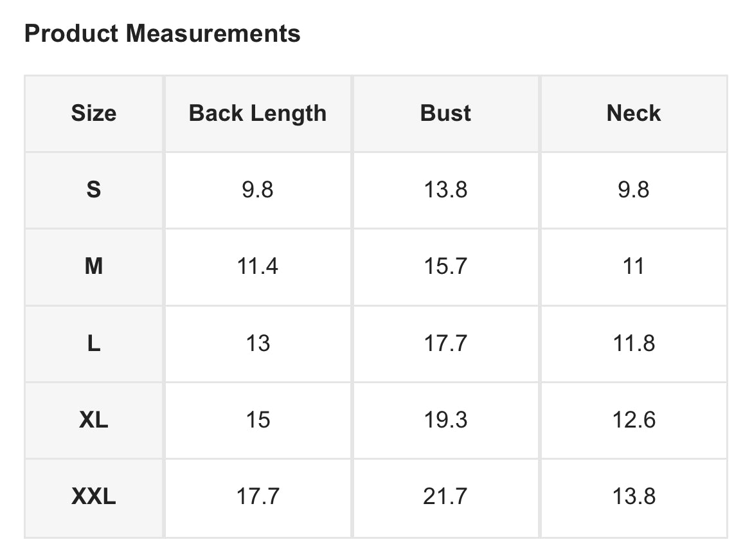This screenshot has width=752, height=560.
Task: Select the Size column header
Action: pyautogui.click(x=94, y=113)
